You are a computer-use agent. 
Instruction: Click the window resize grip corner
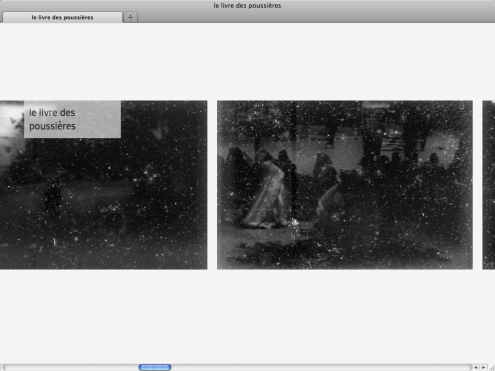pos(492,368)
